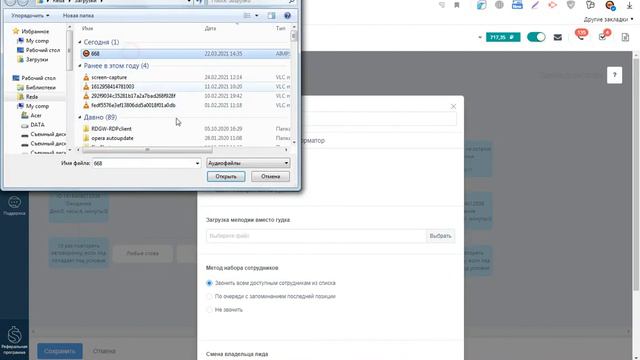Open the Упорядочить menu
640x360 pixels.
pos(30,16)
